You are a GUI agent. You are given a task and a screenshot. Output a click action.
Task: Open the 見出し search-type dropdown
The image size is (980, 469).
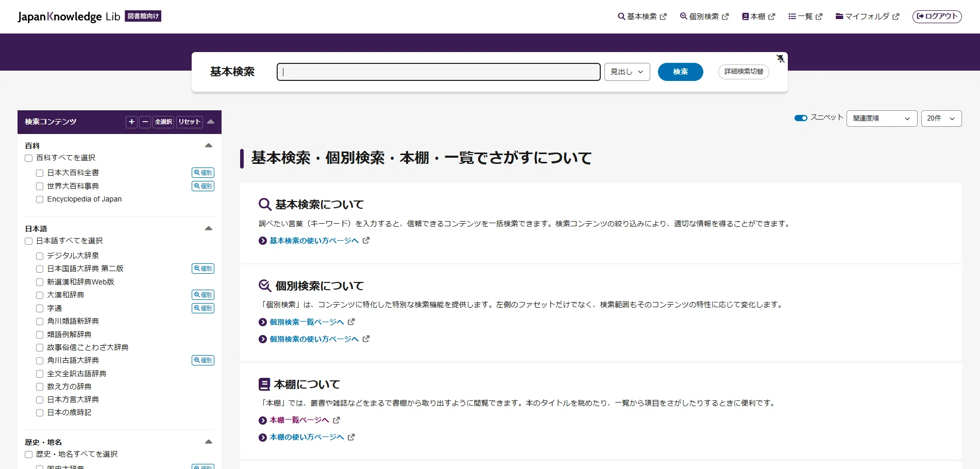(x=627, y=72)
